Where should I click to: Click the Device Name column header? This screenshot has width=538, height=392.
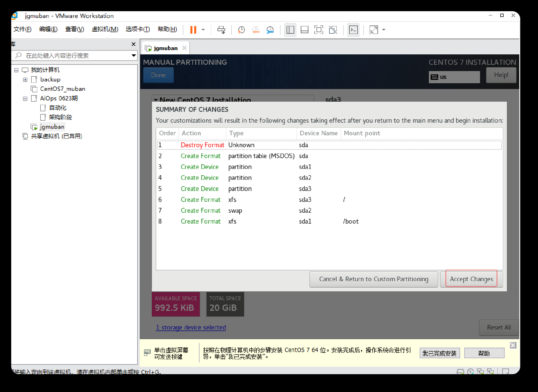pyautogui.click(x=318, y=133)
